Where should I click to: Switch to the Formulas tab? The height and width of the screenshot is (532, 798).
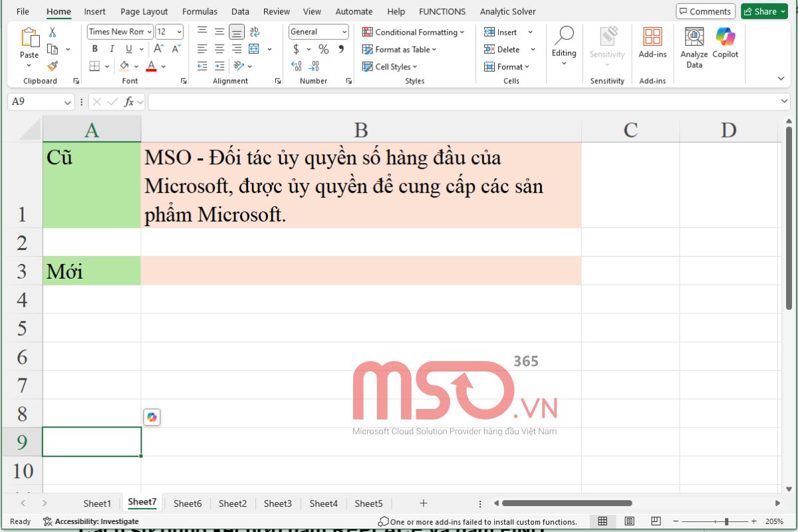point(199,11)
